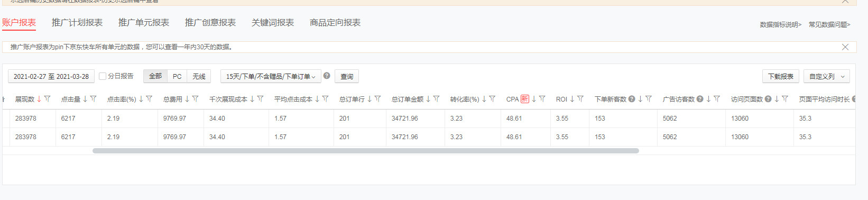Screen dimensions: 868x200
Task: Open filter for 点击量 column
Action: coord(94,99)
